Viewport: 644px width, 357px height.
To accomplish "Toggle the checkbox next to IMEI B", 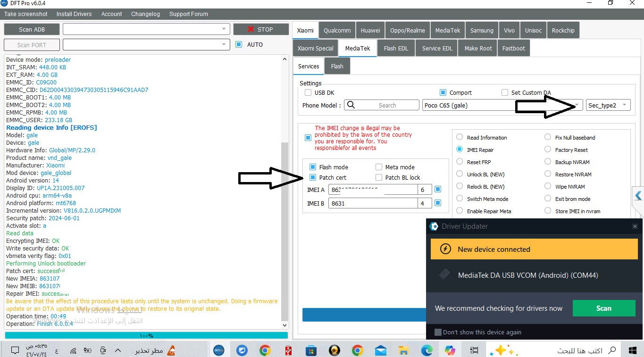I will coord(438,203).
